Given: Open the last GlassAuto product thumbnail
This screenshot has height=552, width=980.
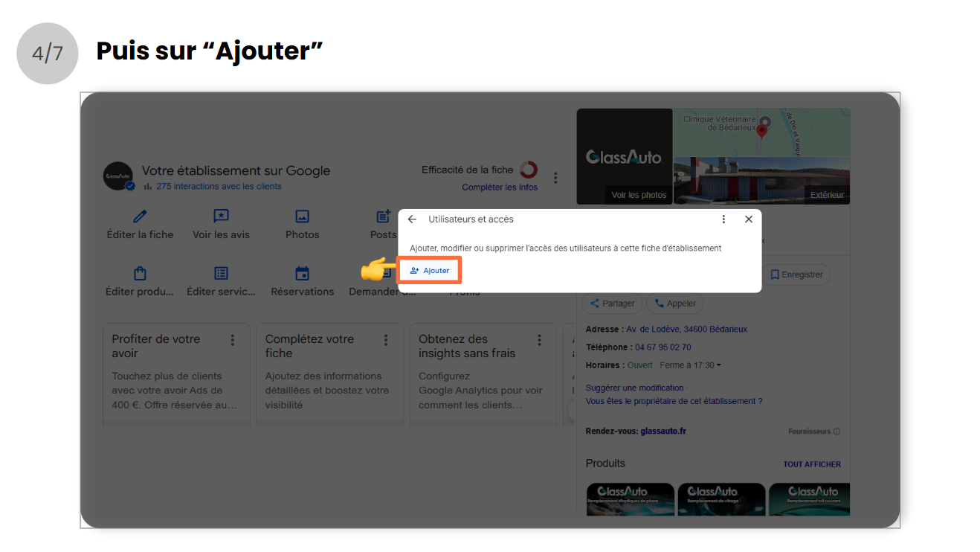Looking at the screenshot, I should (809, 498).
